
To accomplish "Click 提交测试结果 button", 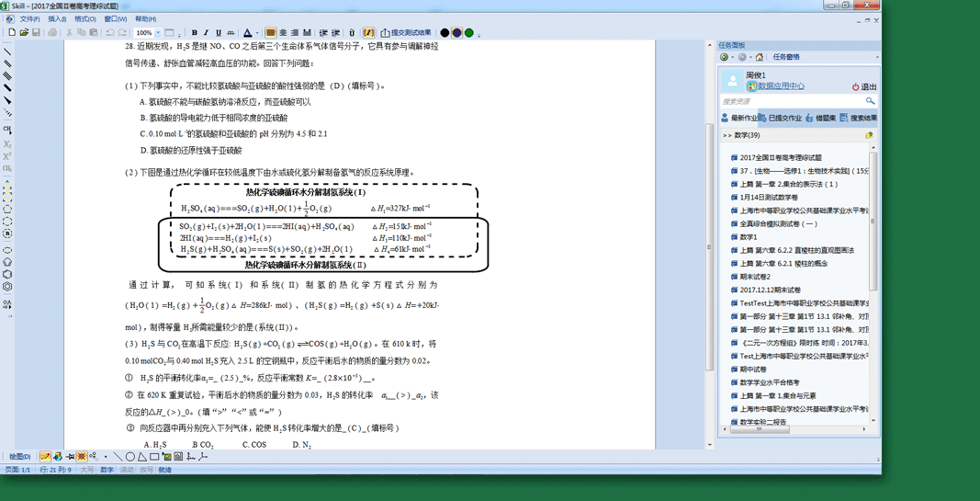I will point(406,32).
